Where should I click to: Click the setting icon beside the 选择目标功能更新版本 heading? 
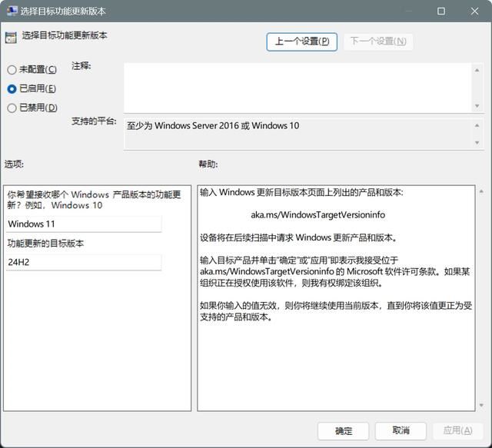(12, 35)
